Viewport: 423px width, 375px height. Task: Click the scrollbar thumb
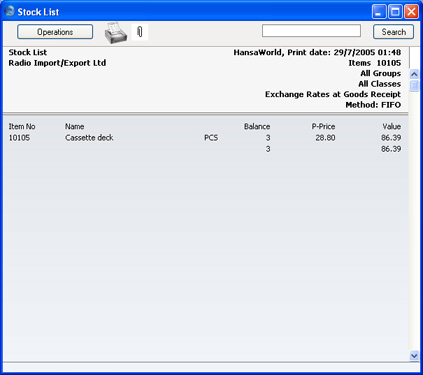pyautogui.click(x=414, y=85)
